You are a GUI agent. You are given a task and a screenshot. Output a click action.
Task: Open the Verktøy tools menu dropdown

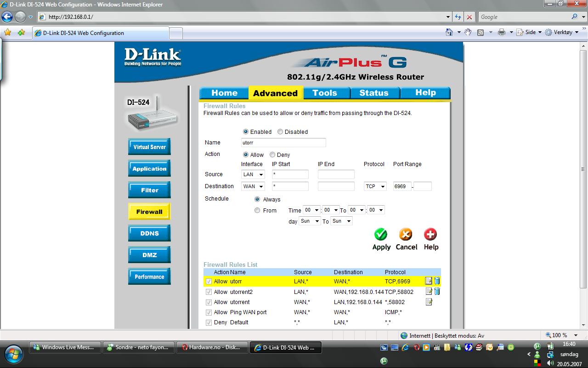[562, 32]
